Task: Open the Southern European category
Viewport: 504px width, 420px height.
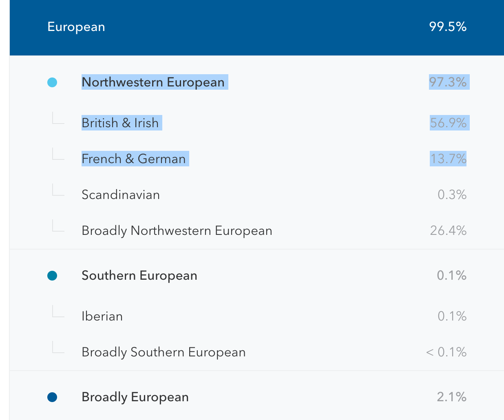Action: (x=139, y=276)
